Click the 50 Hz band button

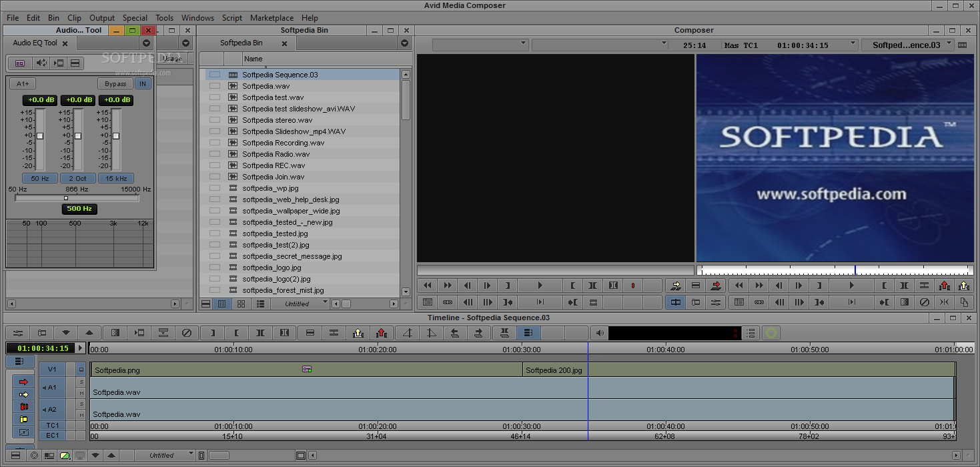(40, 179)
